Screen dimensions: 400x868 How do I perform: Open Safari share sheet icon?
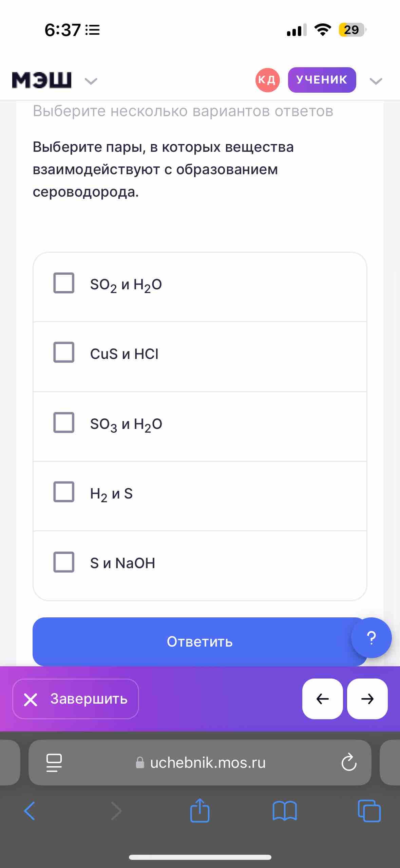pyautogui.click(x=200, y=810)
